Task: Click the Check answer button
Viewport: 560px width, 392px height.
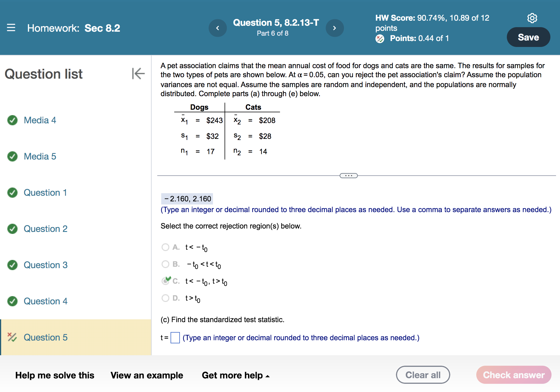Action: point(514,375)
